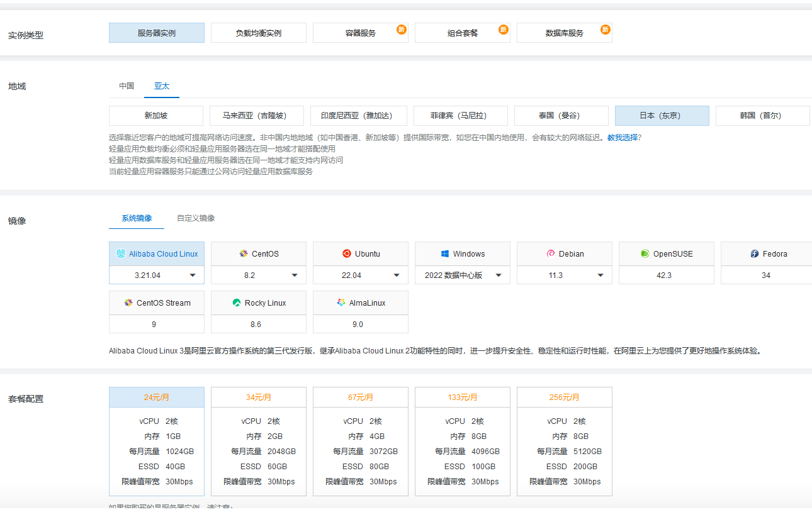Pick the 256元/月 plan
812x517 pixels.
pos(565,442)
